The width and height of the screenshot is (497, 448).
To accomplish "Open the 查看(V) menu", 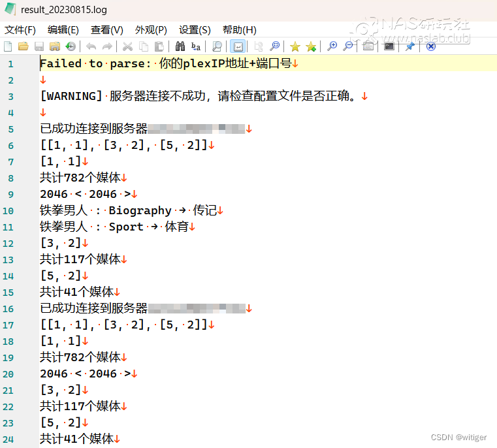I will (107, 30).
